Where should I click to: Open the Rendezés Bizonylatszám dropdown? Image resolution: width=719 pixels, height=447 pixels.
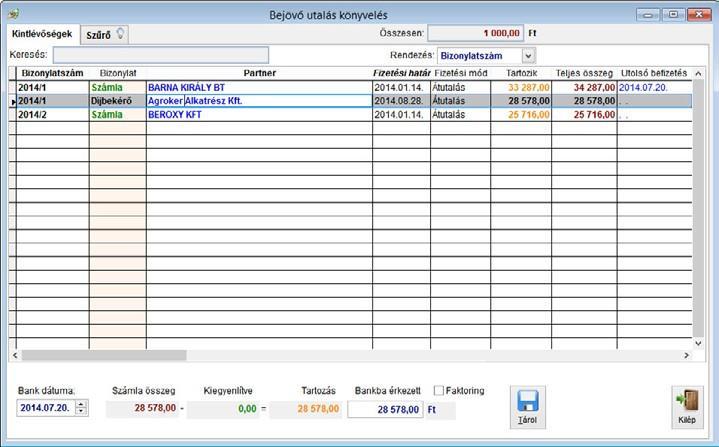pyautogui.click(x=528, y=56)
